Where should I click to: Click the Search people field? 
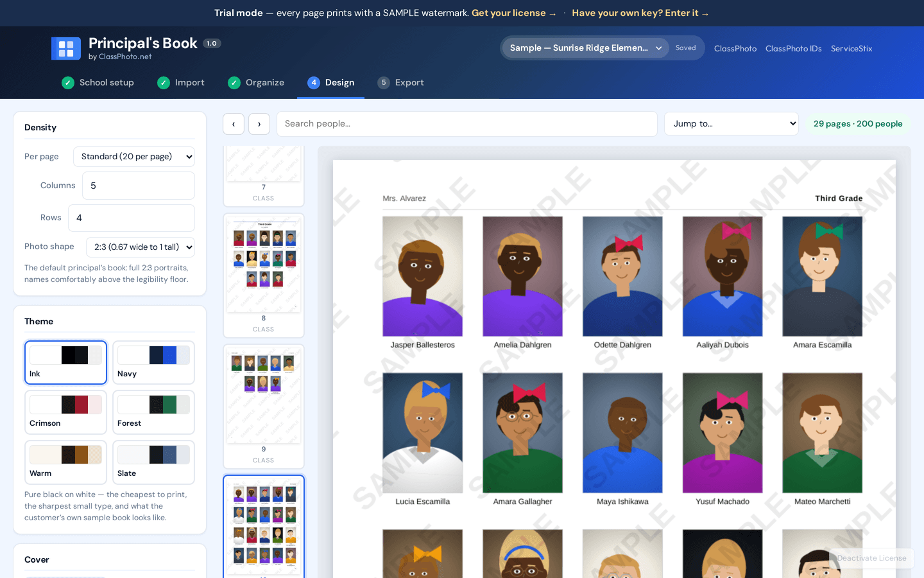tap(467, 124)
